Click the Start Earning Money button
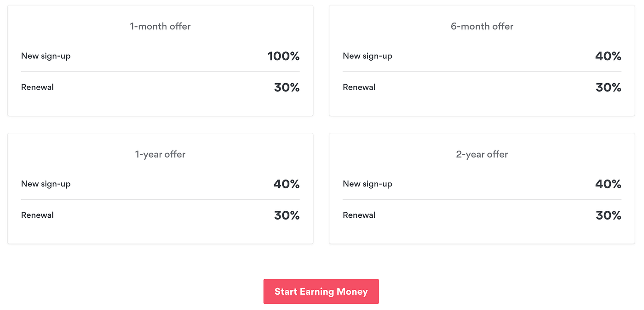644x310 pixels. (x=321, y=292)
